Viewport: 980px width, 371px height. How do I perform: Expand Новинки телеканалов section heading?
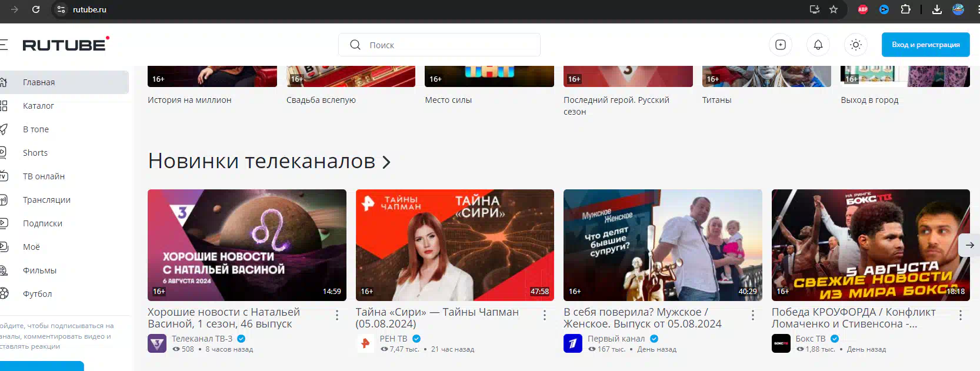(269, 161)
